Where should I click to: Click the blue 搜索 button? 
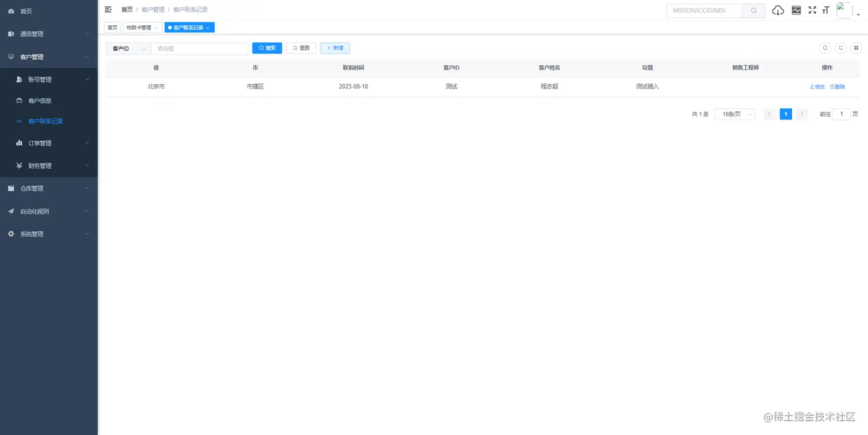click(x=267, y=48)
